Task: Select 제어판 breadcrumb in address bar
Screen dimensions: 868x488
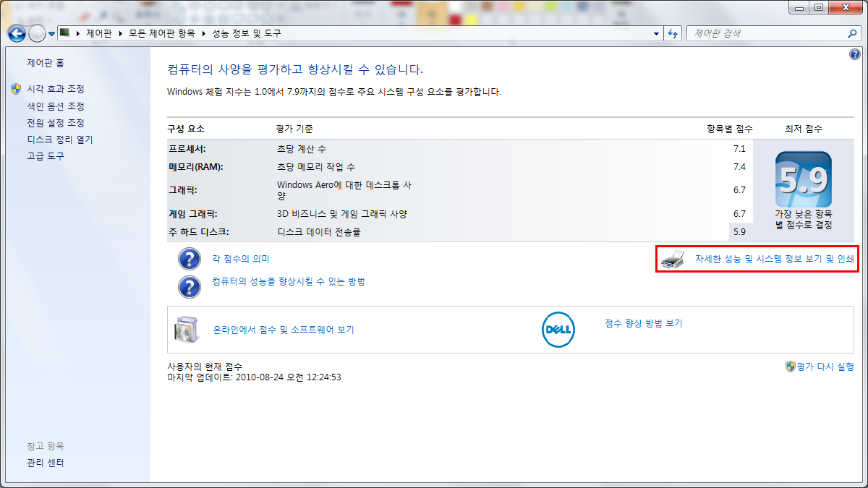Action: tap(98, 33)
